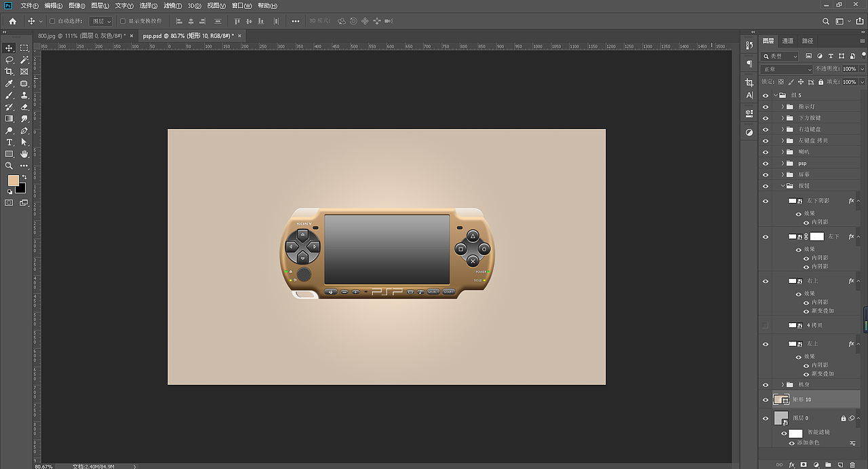Close the psp.psd document tab
The height and width of the screenshot is (469, 868).
pos(239,36)
